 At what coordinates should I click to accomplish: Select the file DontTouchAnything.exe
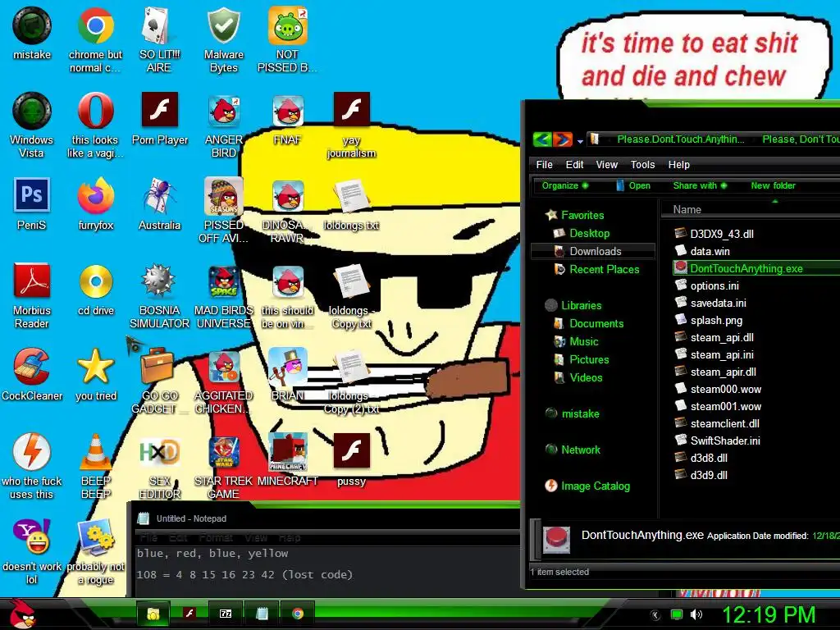coord(756,268)
